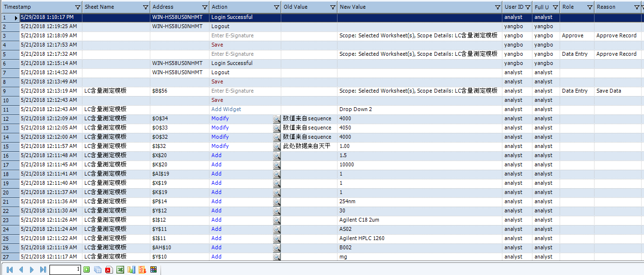Open the User ID column filter
644x275 pixels.
[x=528, y=7]
